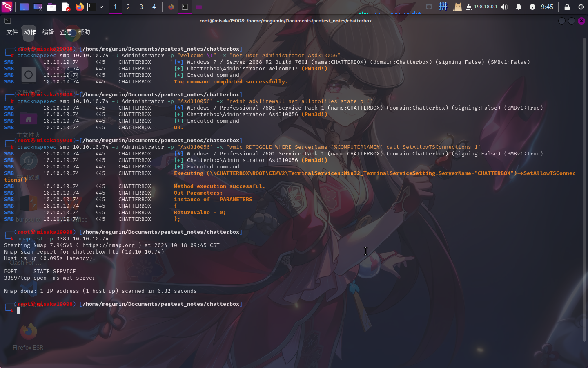Switch to workspace 2
The height and width of the screenshot is (368, 588).
(128, 7)
